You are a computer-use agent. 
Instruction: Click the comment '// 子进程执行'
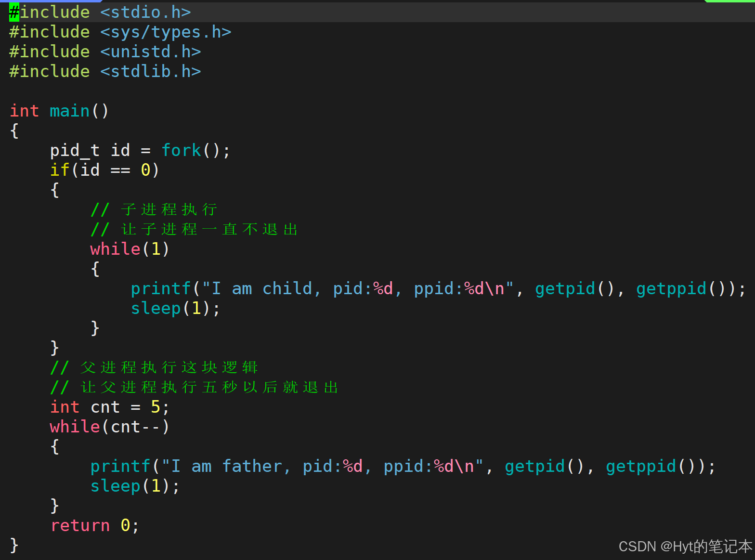coord(154,209)
